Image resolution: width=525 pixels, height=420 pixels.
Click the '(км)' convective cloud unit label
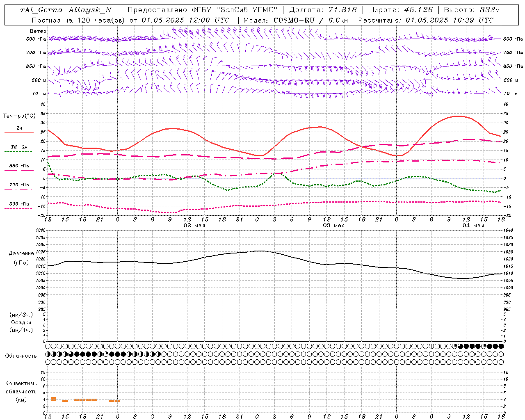click(21, 399)
